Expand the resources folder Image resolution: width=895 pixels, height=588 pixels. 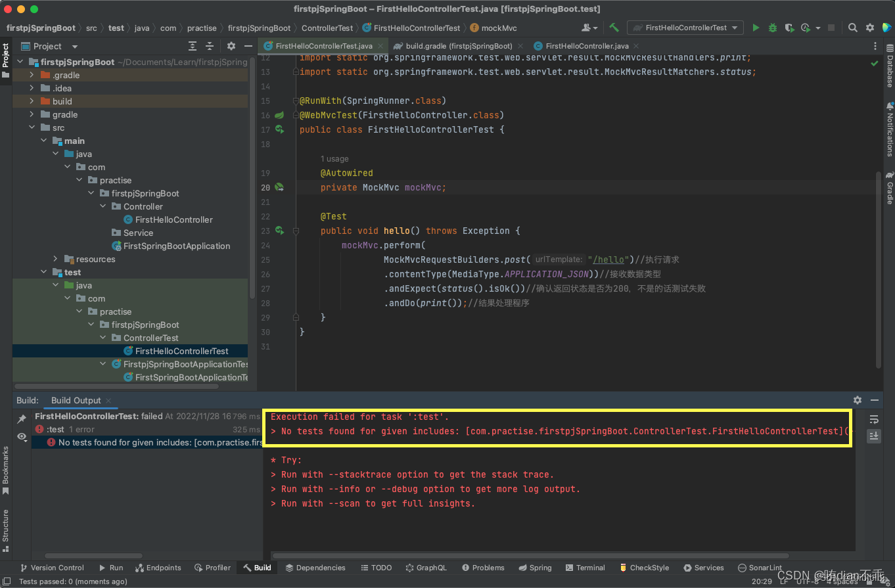tap(55, 259)
